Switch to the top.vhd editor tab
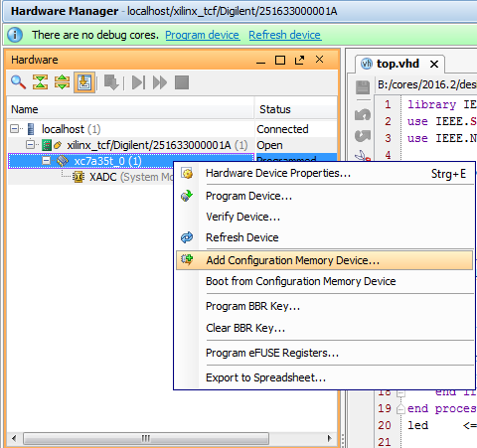This screenshot has width=477, height=448. [x=397, y=64]
